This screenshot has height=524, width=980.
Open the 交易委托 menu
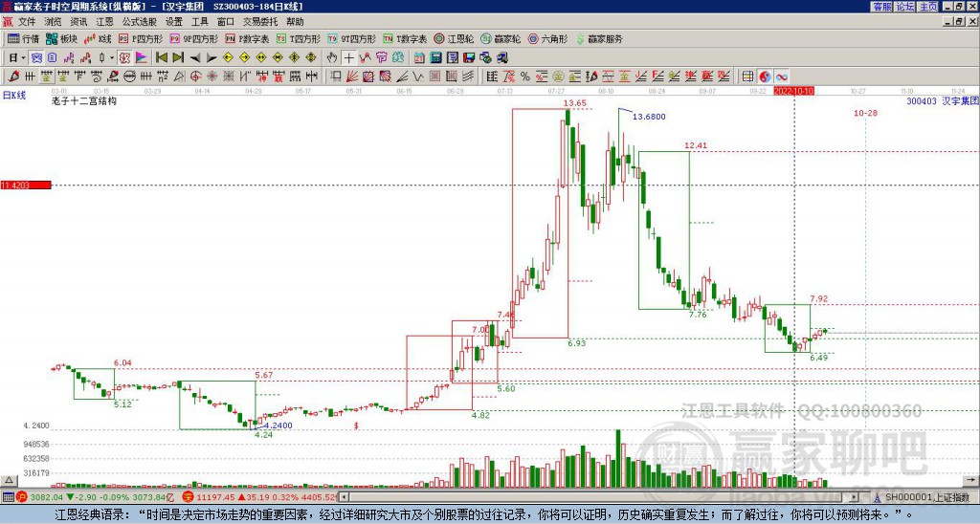tap(260, 22)
